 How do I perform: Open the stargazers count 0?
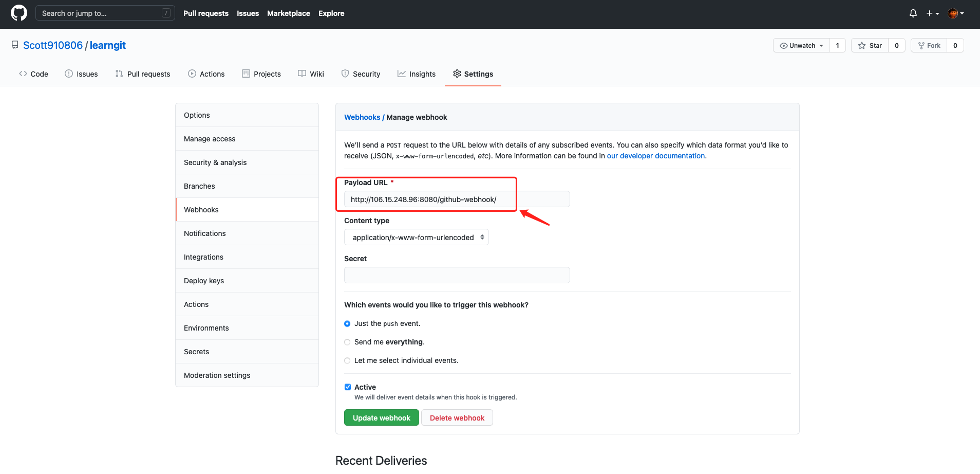(897, 46)
